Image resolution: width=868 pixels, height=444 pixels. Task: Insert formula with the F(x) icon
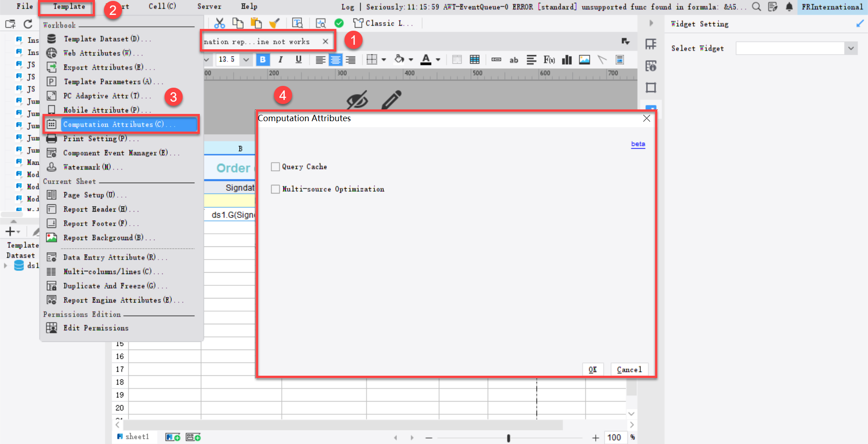click(x=549, y=60)
